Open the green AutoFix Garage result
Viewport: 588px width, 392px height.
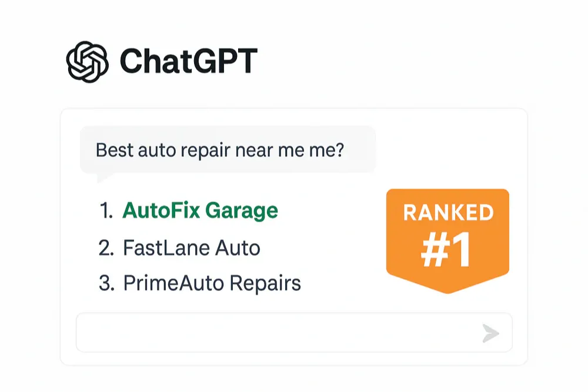coord(201,211)
